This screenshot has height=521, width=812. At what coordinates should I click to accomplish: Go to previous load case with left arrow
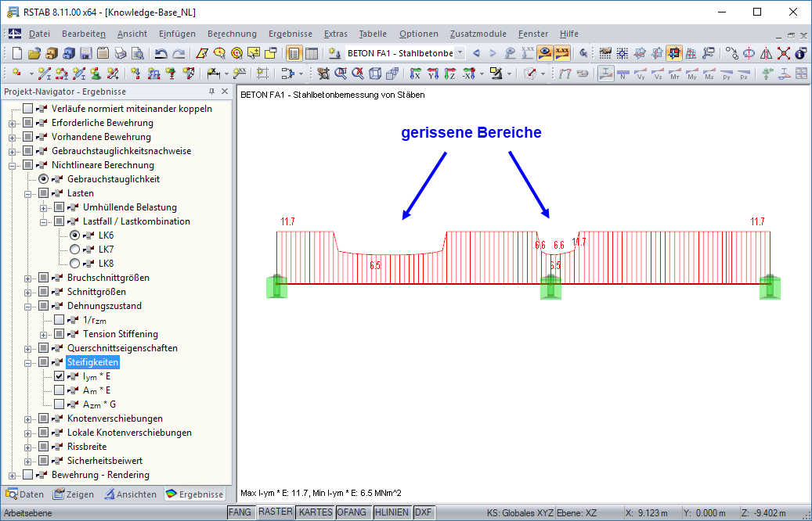point(476,53)
